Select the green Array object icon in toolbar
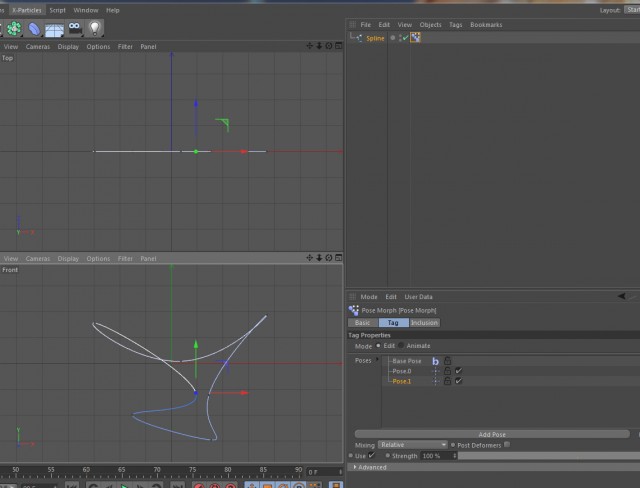Viewport: 640px width, 488px height. [x=14, y=29]
